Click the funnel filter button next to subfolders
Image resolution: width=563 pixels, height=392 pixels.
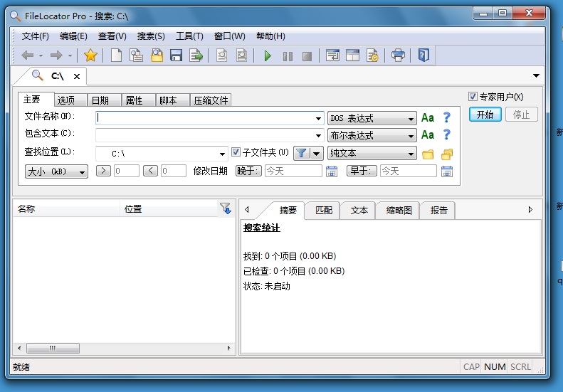coord(301,154)
